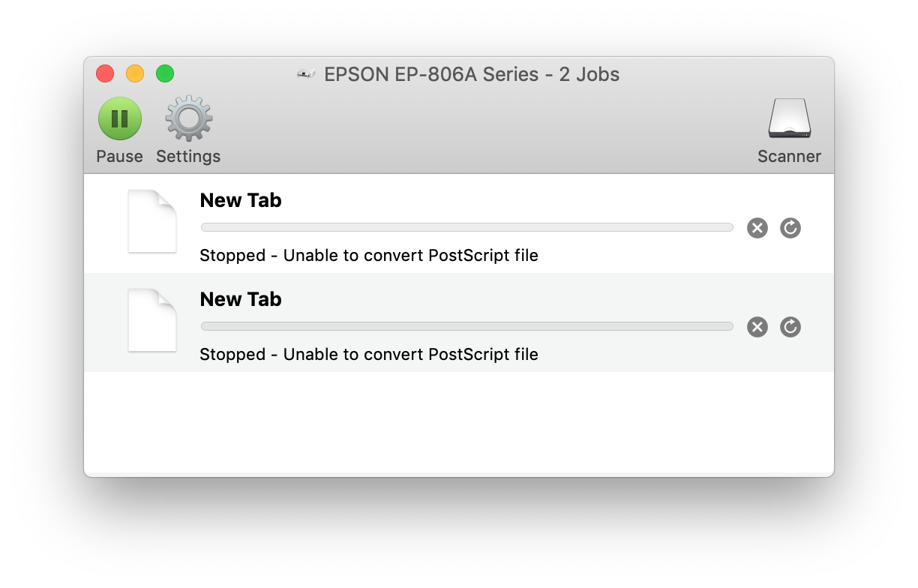Select the second New Tab job title
This screenshot has width=918, height=588.
[241, 299]
